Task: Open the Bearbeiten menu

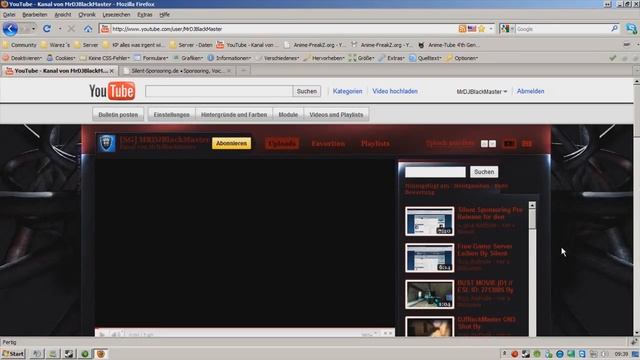Action: tap(35, 15)
